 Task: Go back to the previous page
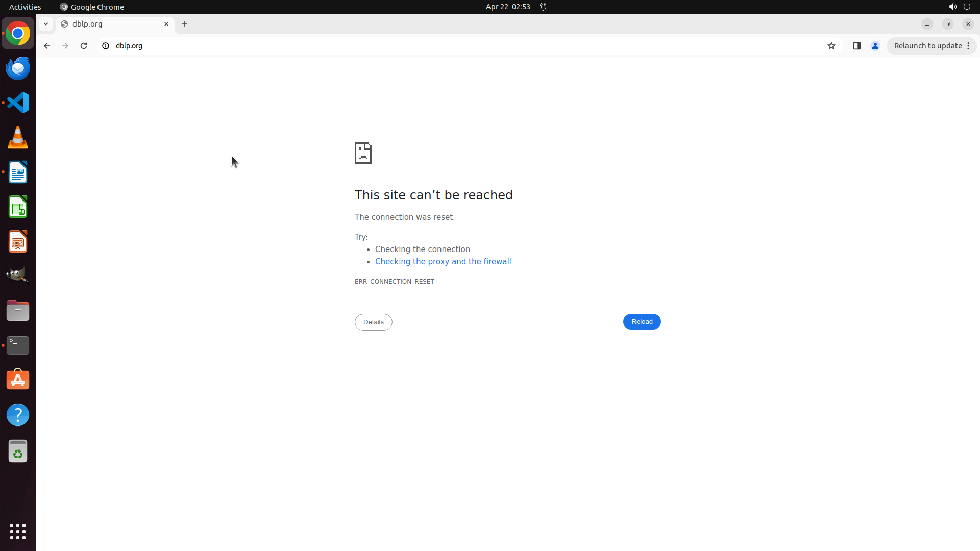pyautogui.click(x=47, y=46)
